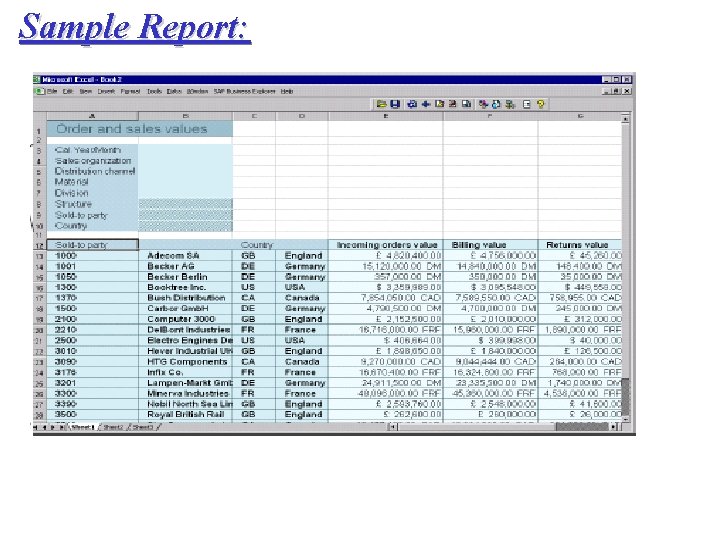
Task: Select row 13 header
Action: [x=39, y=256]
